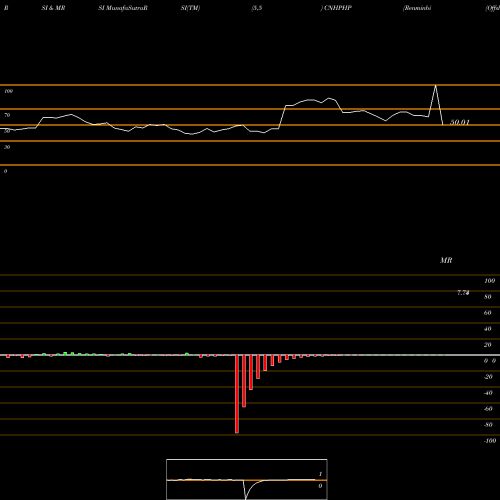Click the SI(TM) header label
Image resolution: width=500 pixels, height=500 pixels.
tap(190, 8)
